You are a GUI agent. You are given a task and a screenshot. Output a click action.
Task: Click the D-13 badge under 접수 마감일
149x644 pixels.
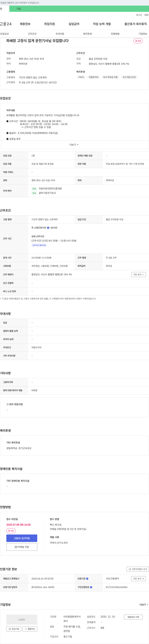point(11,530)
